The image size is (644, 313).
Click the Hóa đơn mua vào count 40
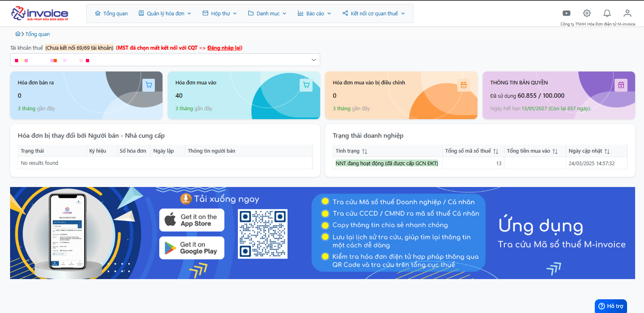pos(179,96)
